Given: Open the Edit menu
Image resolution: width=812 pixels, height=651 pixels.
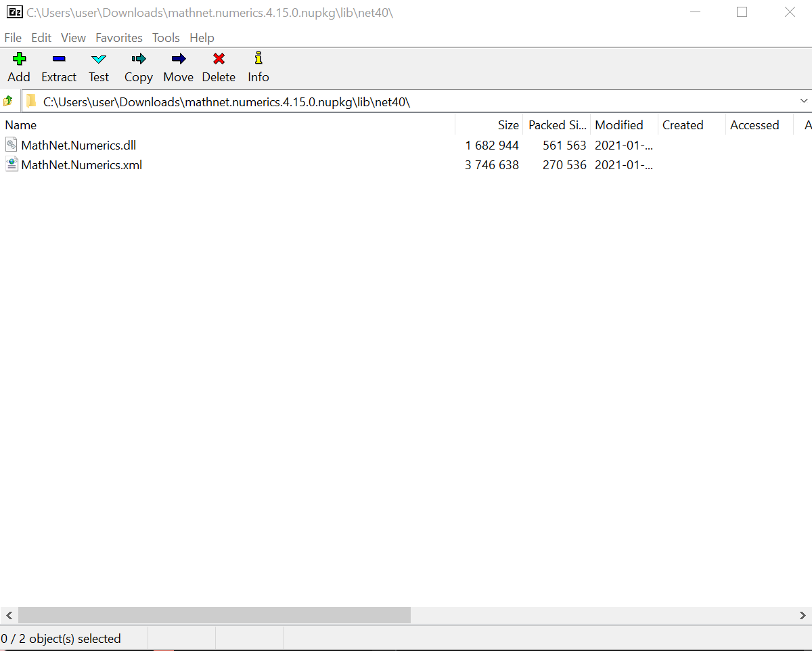Looking at the screenshot, I should [x=41, y=38].
